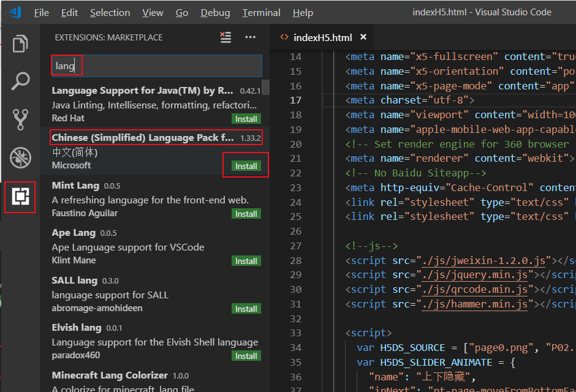Open the Search view

point(20,81)
